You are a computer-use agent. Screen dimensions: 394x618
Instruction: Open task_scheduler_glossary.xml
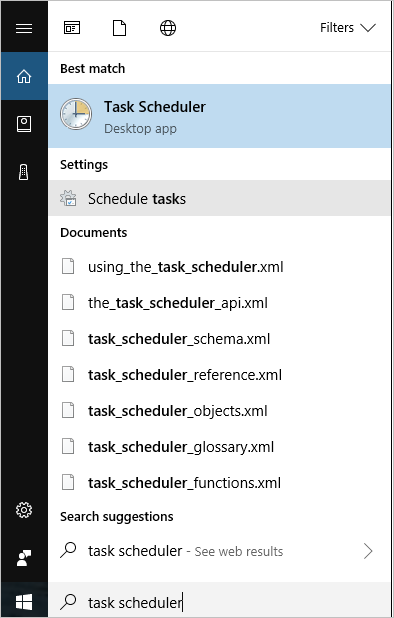click(219, 447)
